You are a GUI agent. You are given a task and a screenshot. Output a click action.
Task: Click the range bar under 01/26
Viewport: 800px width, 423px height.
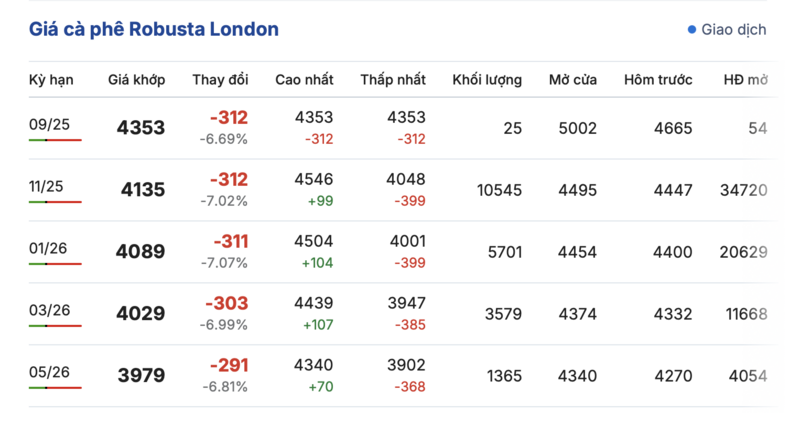[55, 264]
